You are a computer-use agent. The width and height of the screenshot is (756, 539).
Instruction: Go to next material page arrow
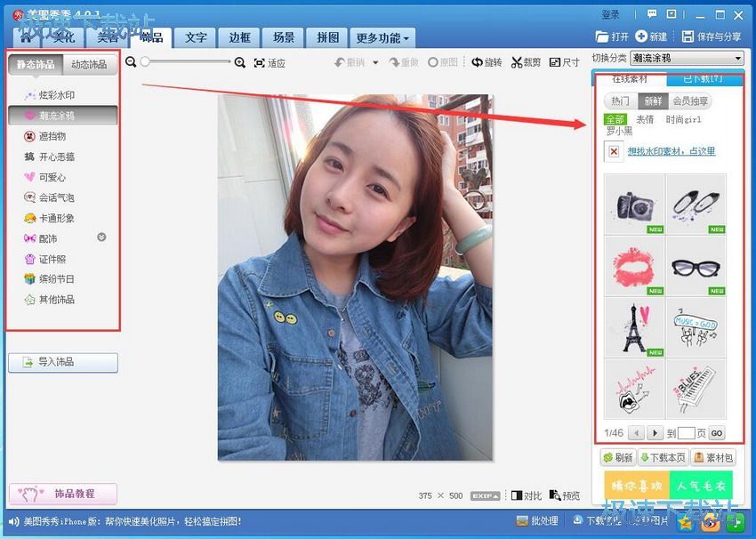pyautogui.click(x=655, y=433)
